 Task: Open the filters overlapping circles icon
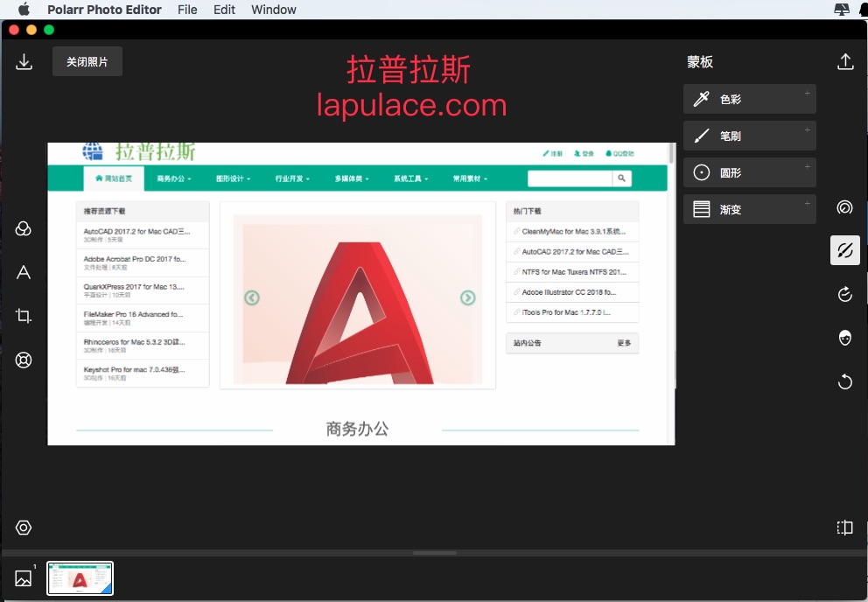pyautogui.click(x=24, y=228)
